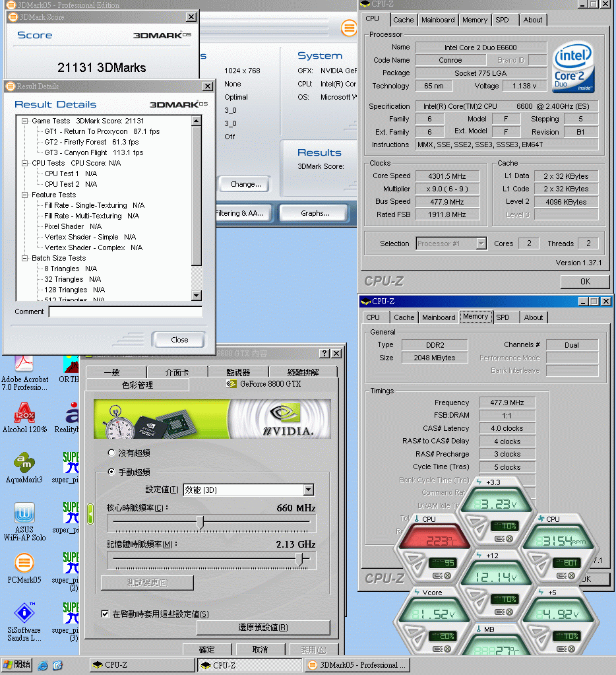
Task: Open SiSoftware Sandra desktop icon
Action: point(24,622)
